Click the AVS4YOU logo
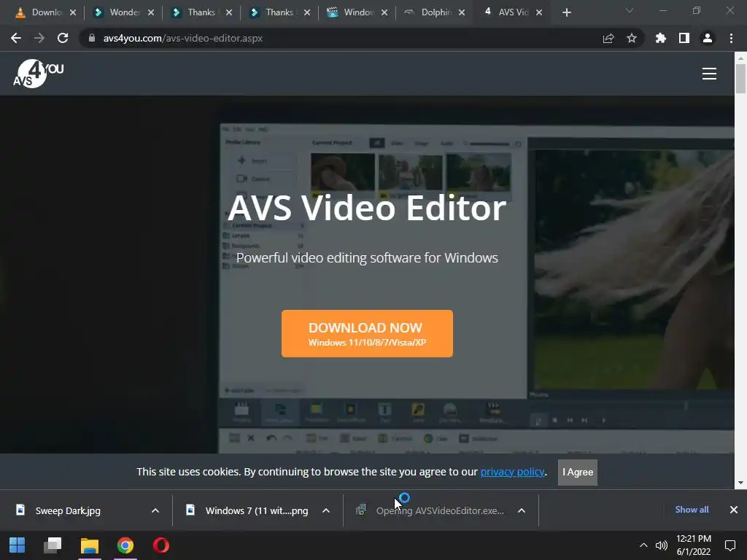The image size is (747, 560). [38, 74]
